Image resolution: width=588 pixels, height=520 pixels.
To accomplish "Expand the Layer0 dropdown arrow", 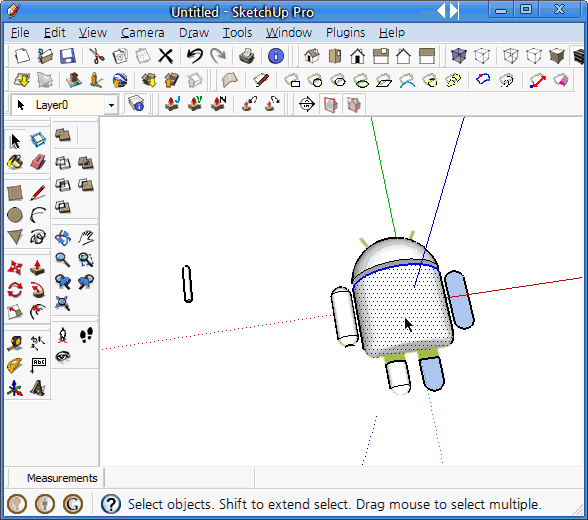I will coord(111,105).
